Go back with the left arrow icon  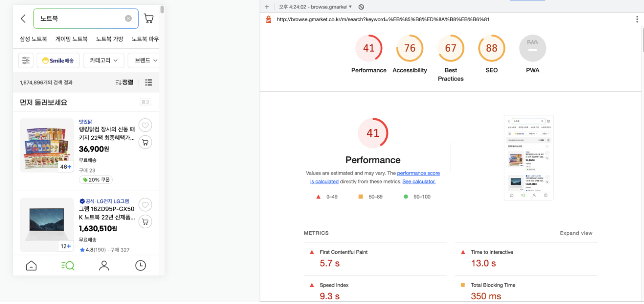pyautogui.click(x=23, y=19)
